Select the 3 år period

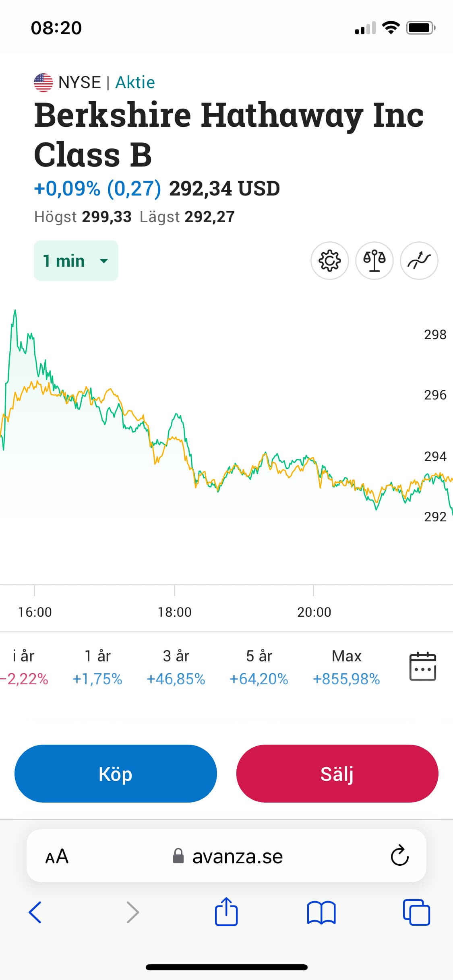click(176, 667)
